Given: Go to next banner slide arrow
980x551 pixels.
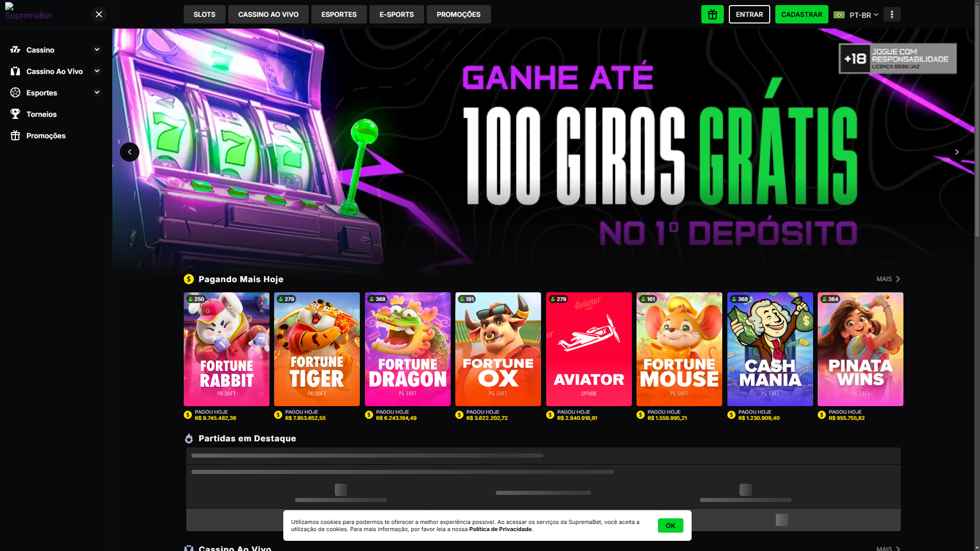Looking at the screenshot, I should (x=957, y=152).
